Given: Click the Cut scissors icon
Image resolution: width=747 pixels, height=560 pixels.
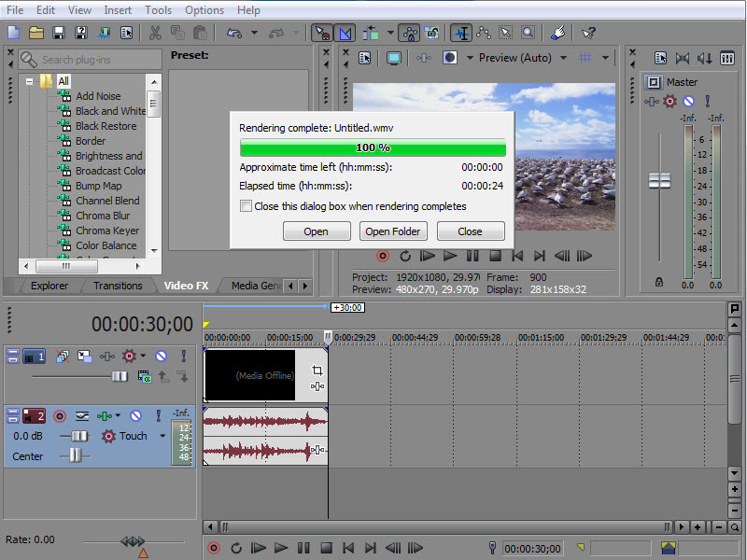Looking at the screenshot, I should tap(154, 33).
